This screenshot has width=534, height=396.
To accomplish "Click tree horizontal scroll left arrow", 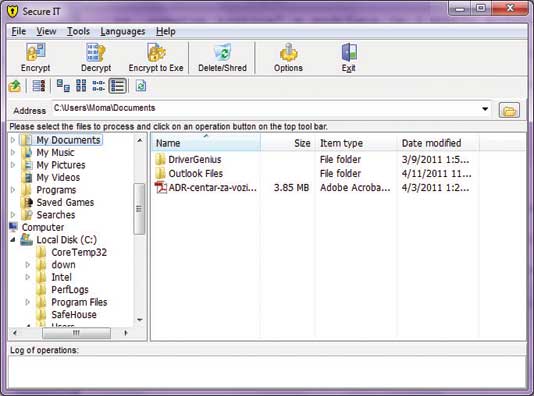I will (15, 333).
